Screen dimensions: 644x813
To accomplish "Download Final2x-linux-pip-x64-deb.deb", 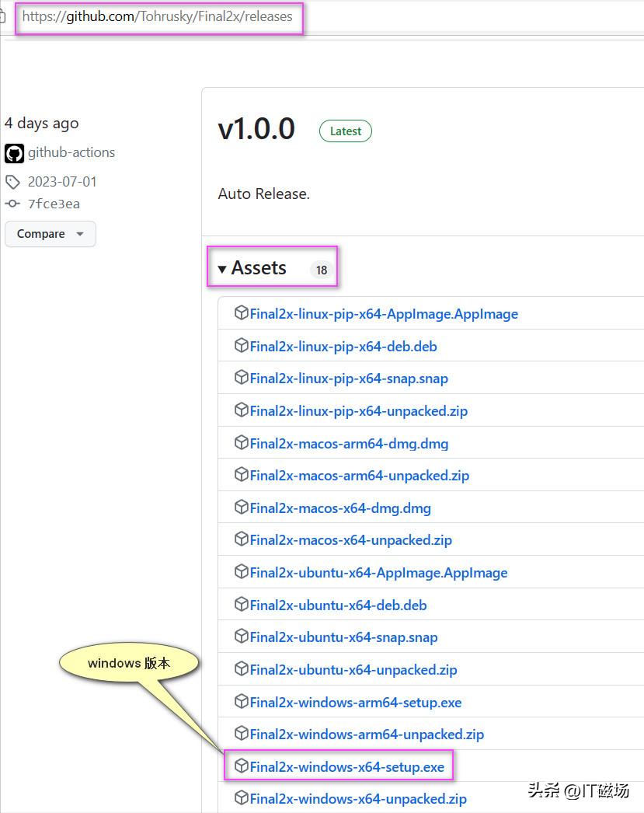I will [x=343, y=347].
